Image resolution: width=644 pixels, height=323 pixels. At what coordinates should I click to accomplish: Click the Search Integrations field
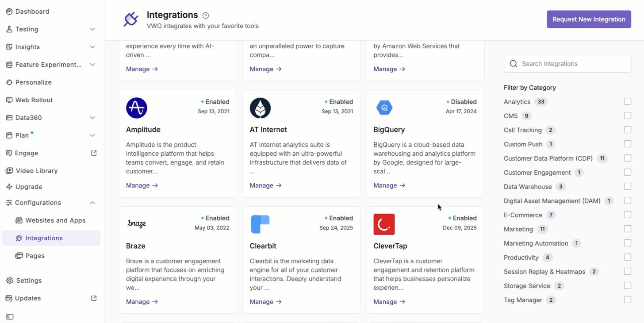pyautogui.click(x=567, y=64)
